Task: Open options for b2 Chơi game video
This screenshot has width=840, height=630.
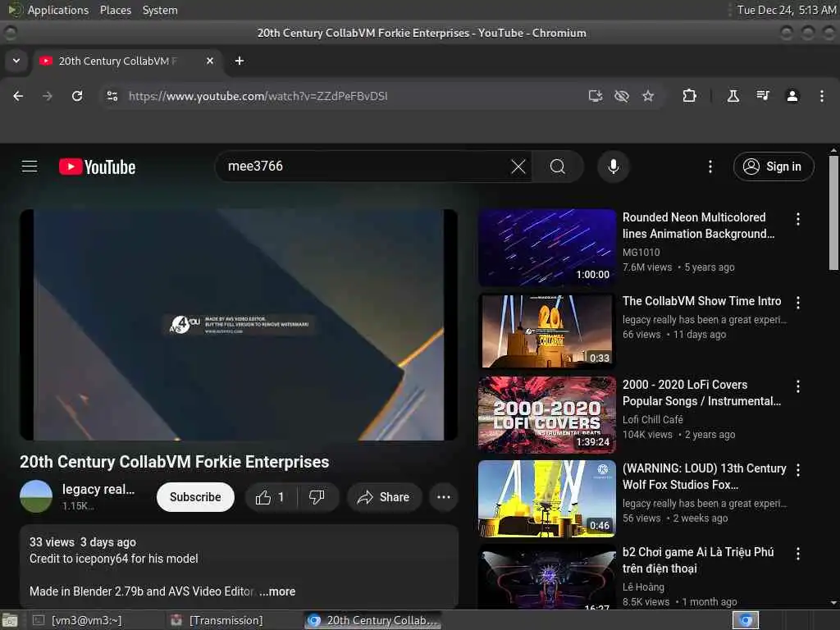Action: coord(798,554)
